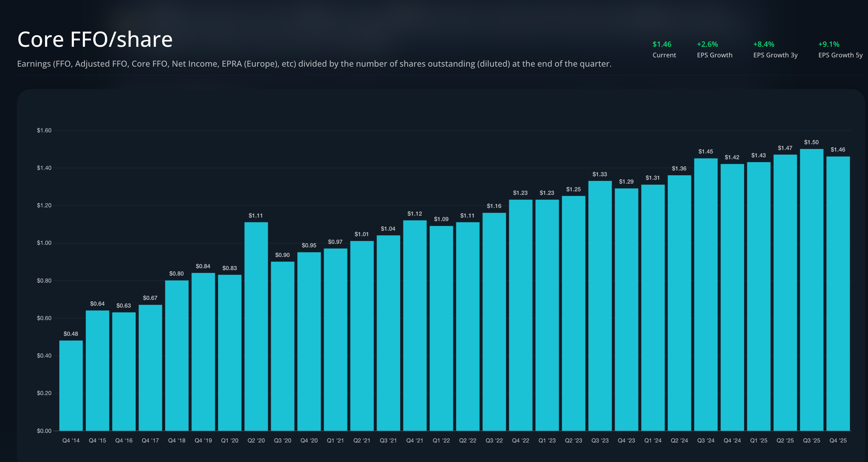The height and width of the screenshot is (462, 868).
Task: Select the Q2 '24 bar at $1.36
Action: (679, 303)
